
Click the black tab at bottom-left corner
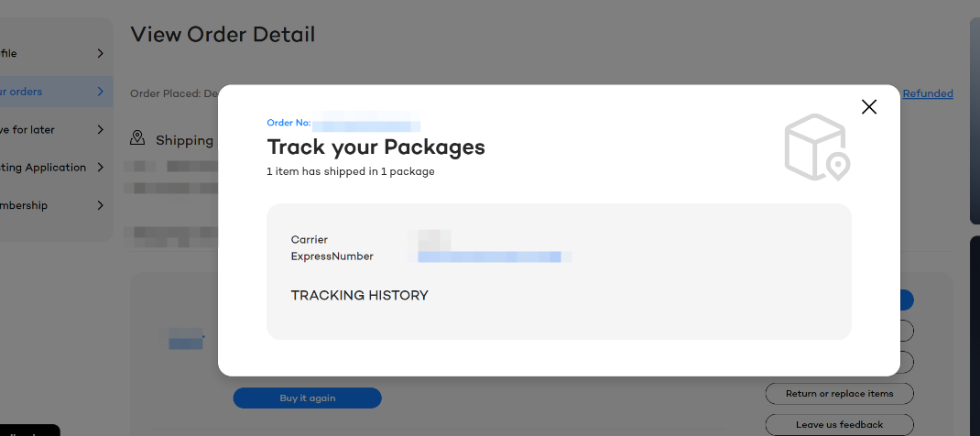(x=29, y=431)
